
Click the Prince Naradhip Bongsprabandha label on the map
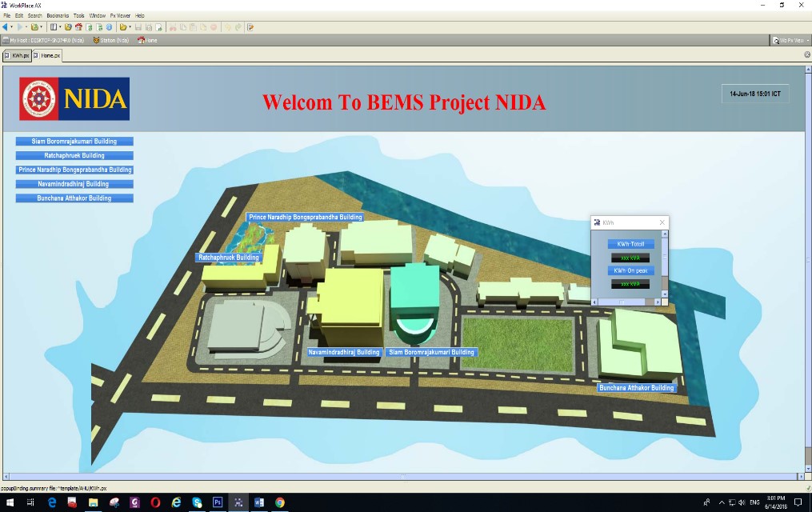point(305,218)
